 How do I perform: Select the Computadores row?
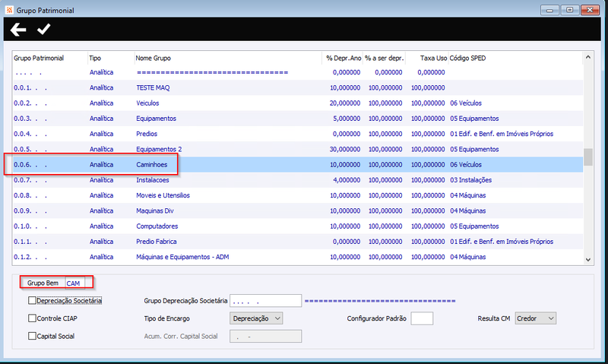297,226
